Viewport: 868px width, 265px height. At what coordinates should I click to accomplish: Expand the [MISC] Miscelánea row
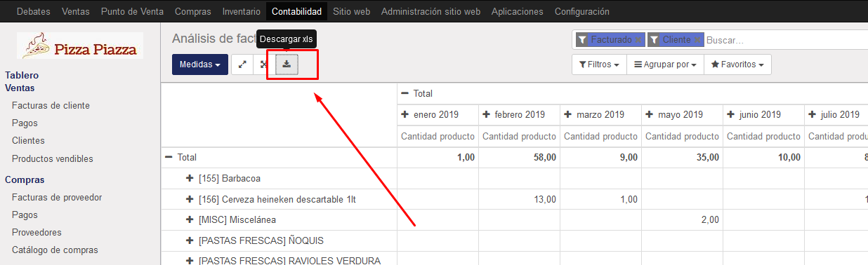190,219
